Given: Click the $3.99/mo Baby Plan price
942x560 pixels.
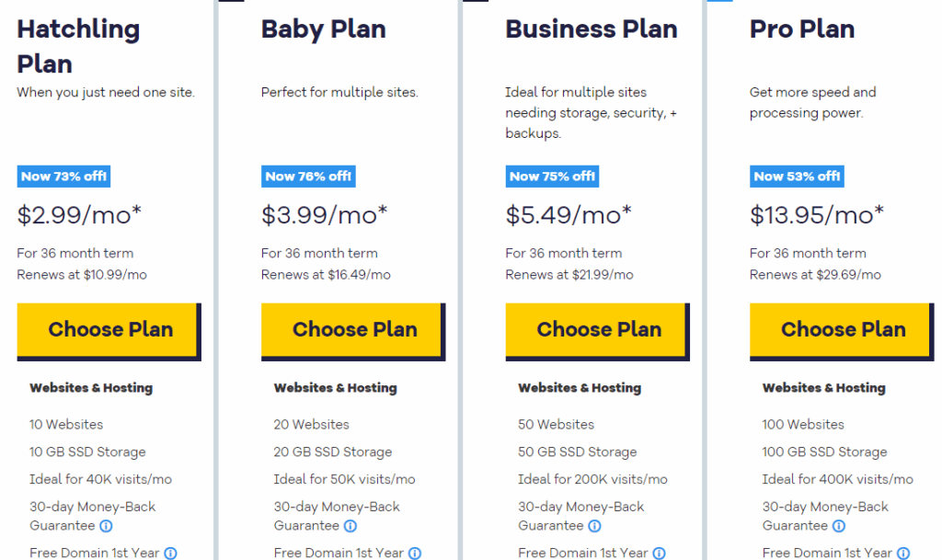Looking at the screenshot, I should tap(325, 215).
